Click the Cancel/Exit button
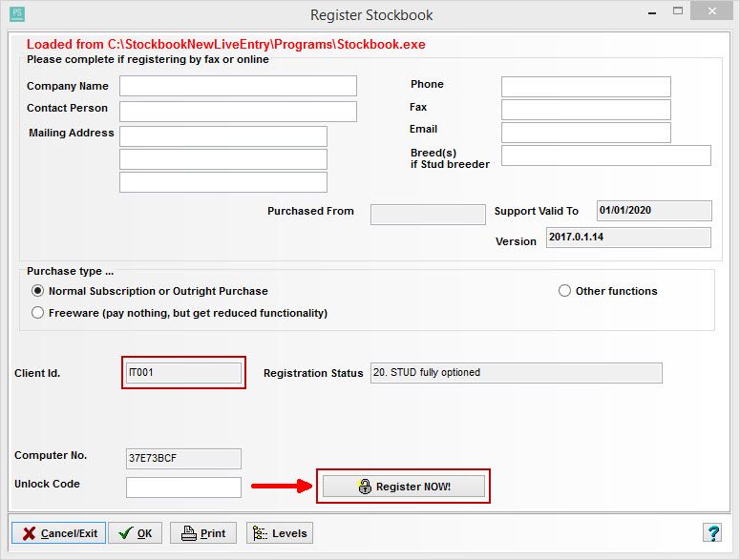The height and width of the screenshot is (560, 740). [59, 533]
